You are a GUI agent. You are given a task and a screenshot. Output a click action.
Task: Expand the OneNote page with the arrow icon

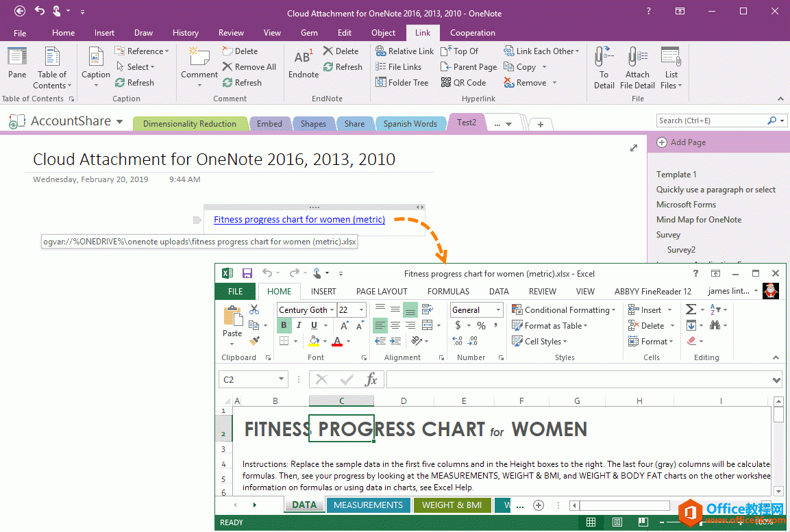(x=634, y=147)
